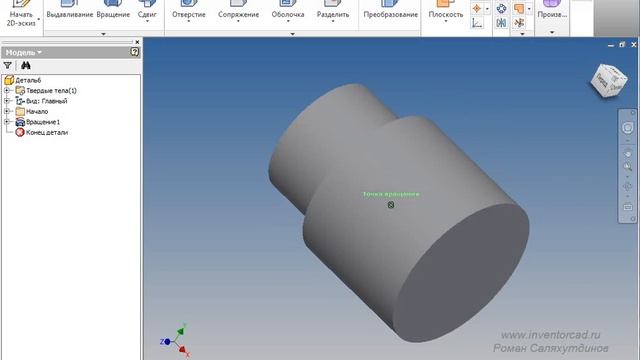640x360 pixels.
Task: Expand the create panel arrow
Action: 103,34
